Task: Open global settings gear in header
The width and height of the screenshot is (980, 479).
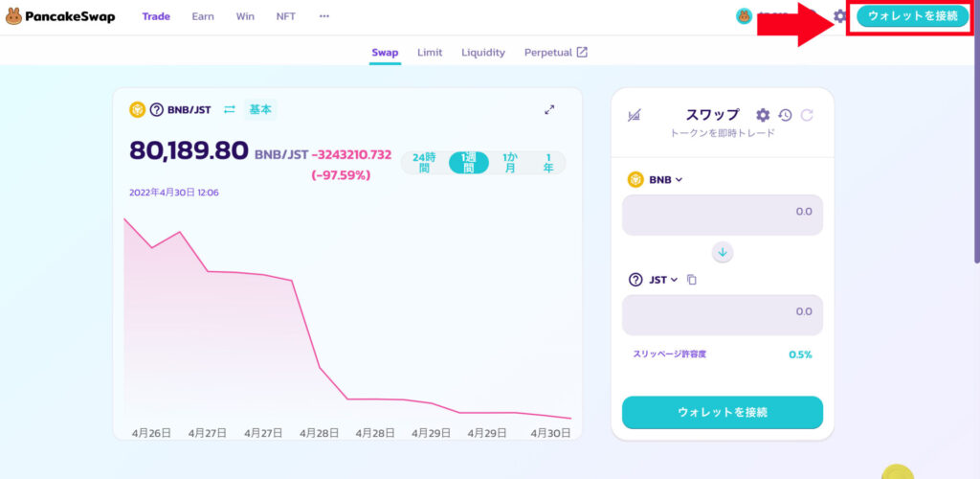Action: [840, 16]
